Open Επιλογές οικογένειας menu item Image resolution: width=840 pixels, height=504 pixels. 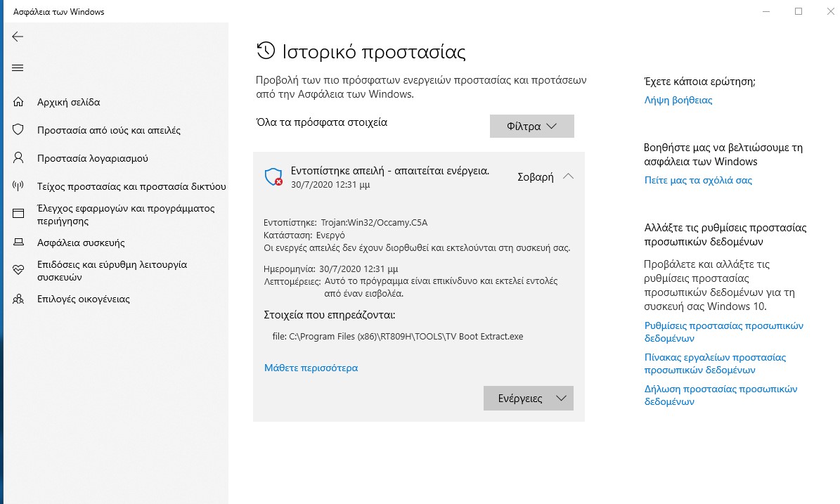[x=84, y=299]
